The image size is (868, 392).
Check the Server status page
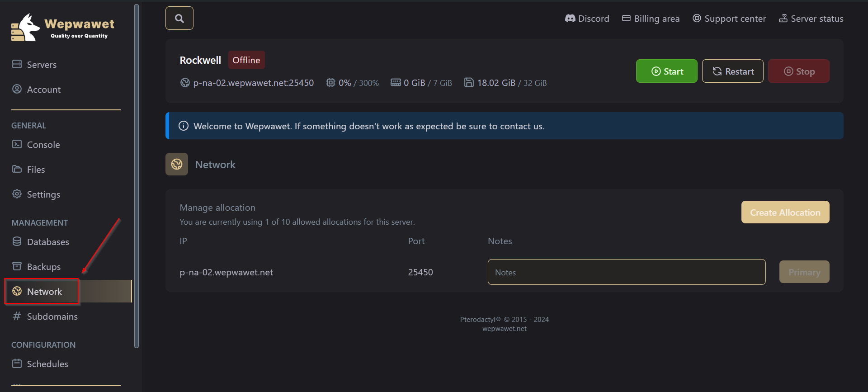pos(811,19)
